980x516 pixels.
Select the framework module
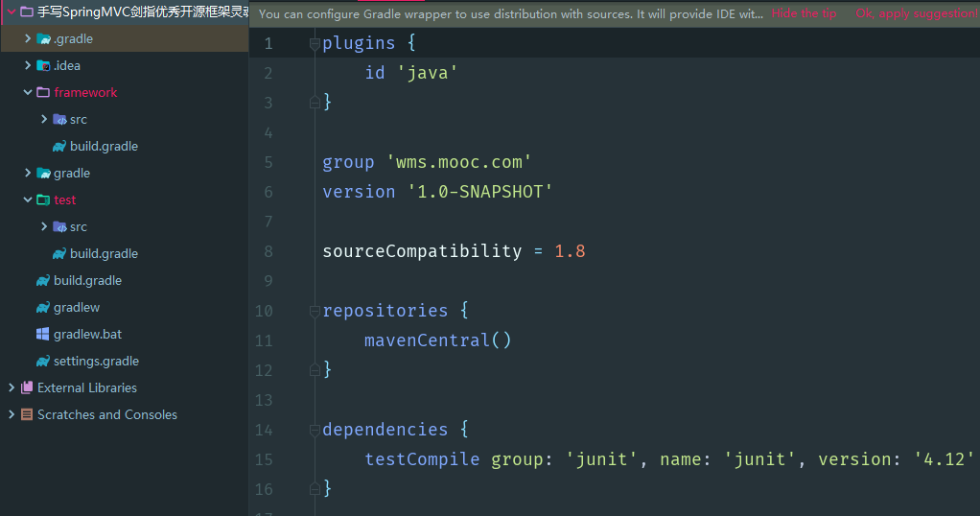point(85,93)
